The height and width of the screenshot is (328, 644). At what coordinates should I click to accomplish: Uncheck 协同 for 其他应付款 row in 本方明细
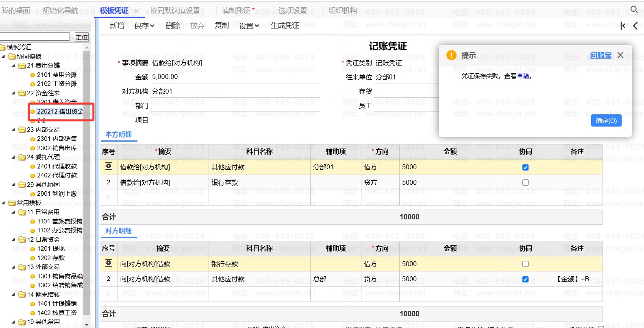click(525, 167)
